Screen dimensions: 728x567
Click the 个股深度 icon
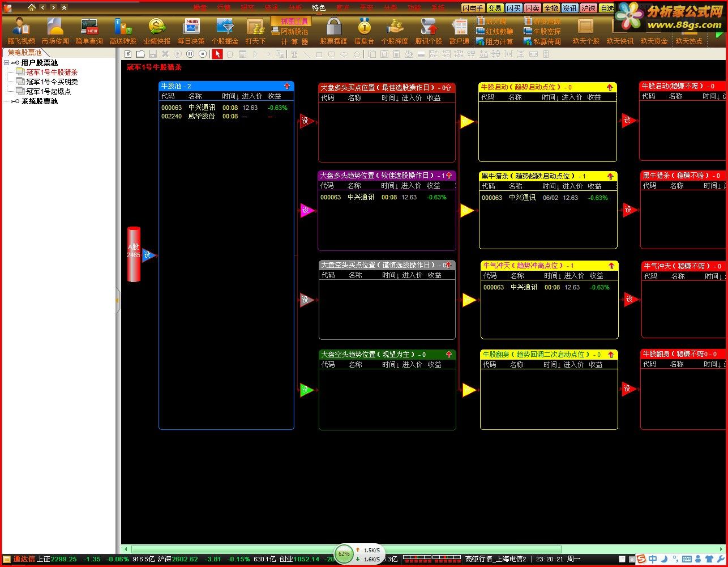pos(395,31)
